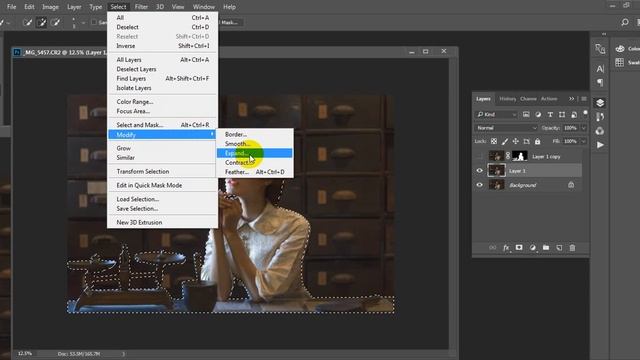Open the Layers panel flyout menu
The image size is (640, 360).
pos(584,99)
